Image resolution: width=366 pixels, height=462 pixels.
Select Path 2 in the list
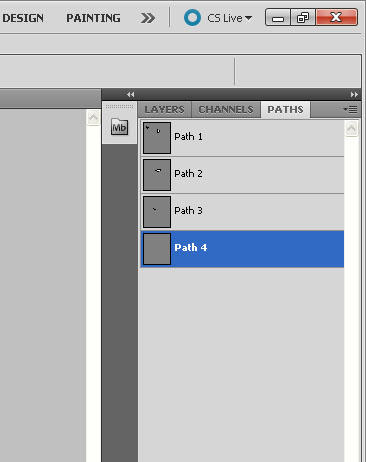242,175
